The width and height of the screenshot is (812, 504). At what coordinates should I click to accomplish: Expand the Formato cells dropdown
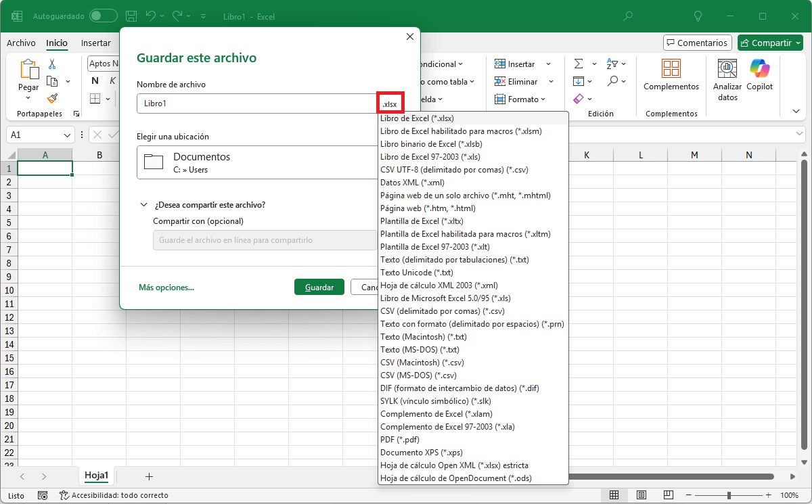[543, 99]
